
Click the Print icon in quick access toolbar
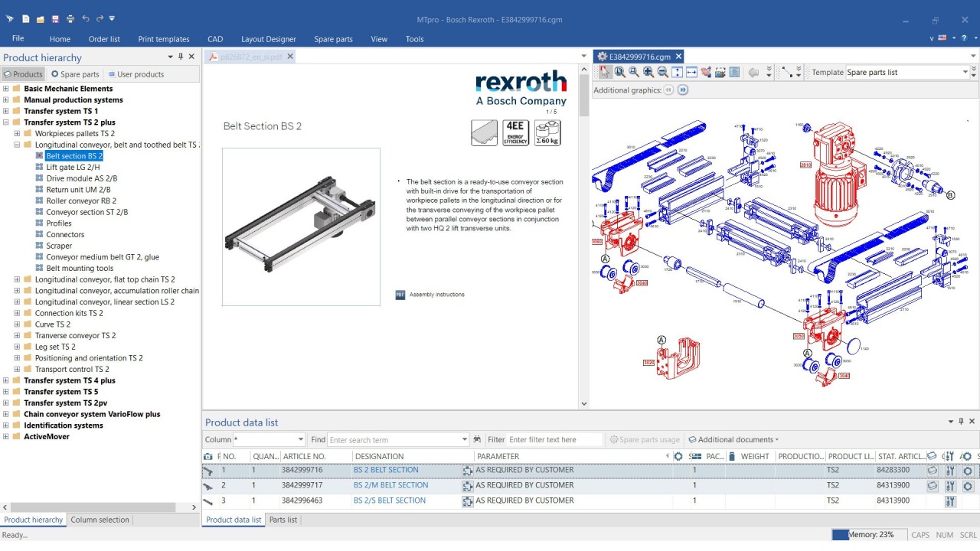point(70,18)
